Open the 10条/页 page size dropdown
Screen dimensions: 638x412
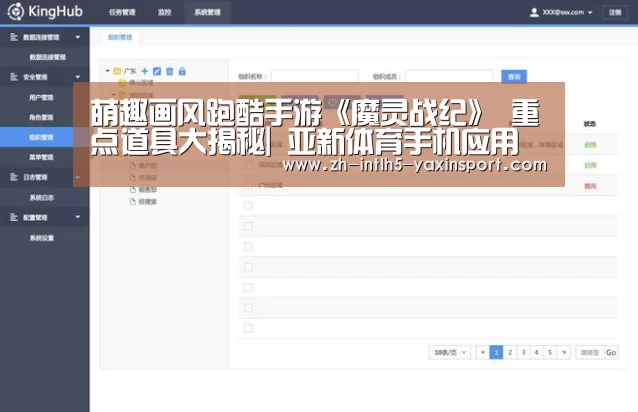click(450, 352)
